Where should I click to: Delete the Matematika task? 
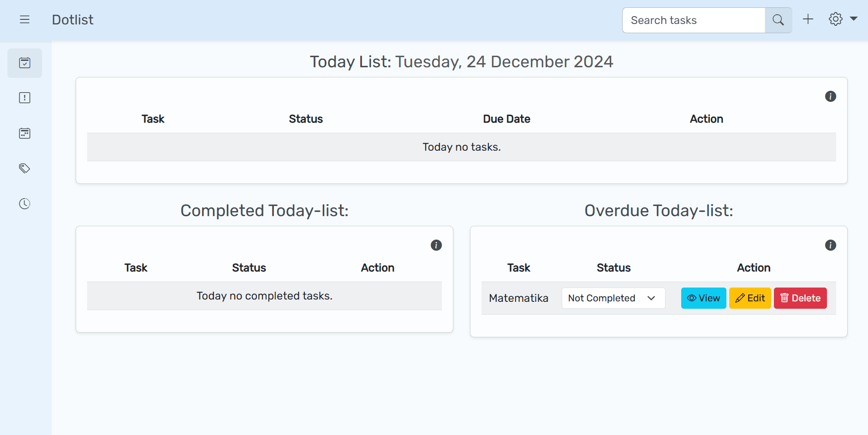tap(800, 298)
